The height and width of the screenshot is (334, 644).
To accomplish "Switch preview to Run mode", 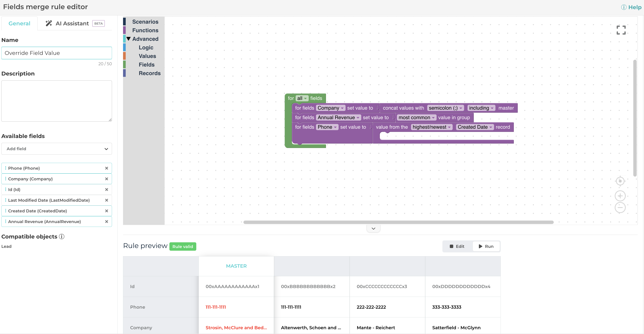I will (486, 246).
